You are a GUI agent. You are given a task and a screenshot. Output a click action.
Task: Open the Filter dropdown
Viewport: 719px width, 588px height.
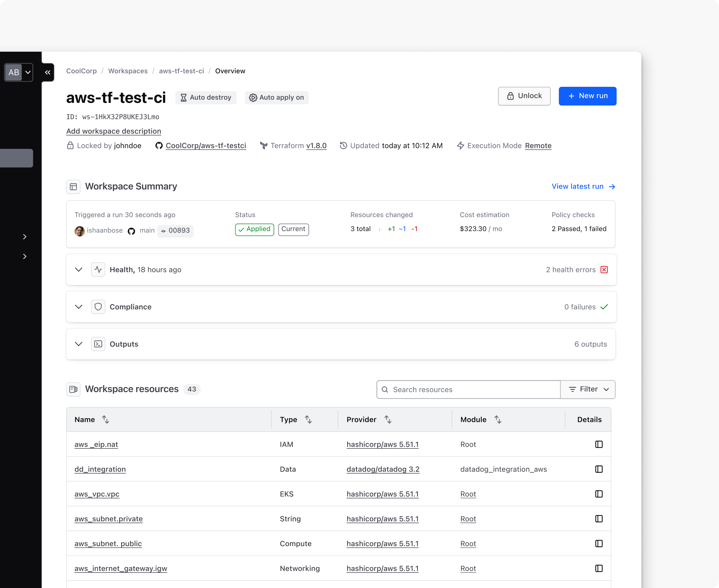(588, 389)
